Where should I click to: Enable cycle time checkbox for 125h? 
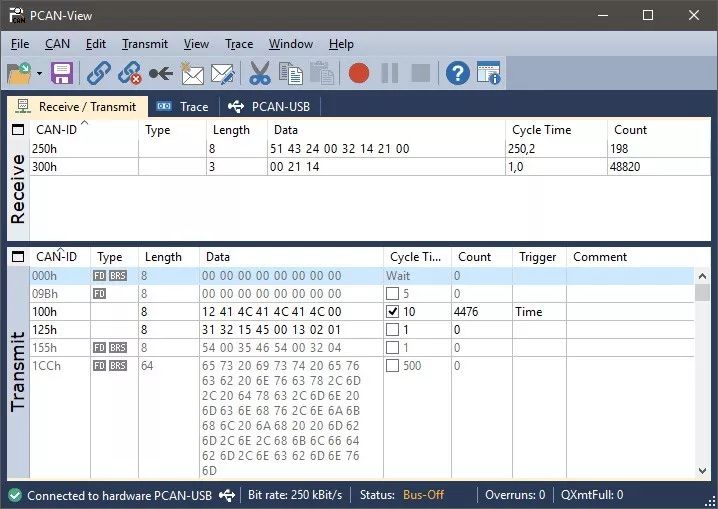pos(392,330)
